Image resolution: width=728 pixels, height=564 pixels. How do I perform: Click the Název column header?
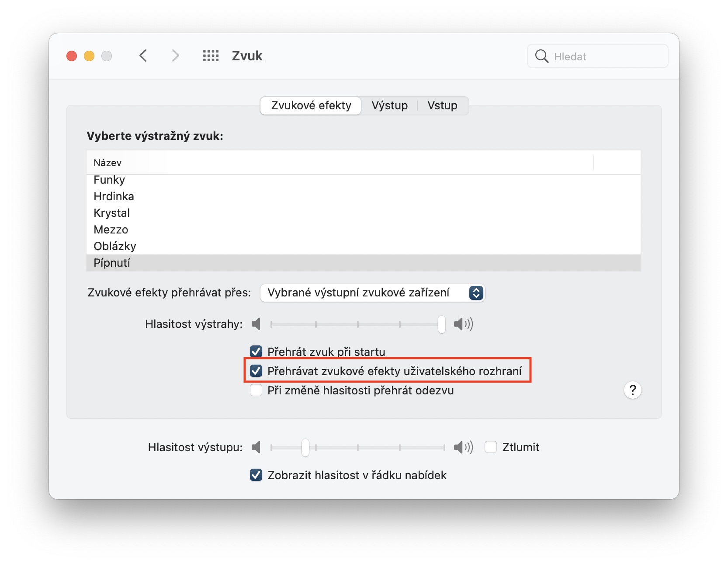pyautogui.click(x=107, y=163)
